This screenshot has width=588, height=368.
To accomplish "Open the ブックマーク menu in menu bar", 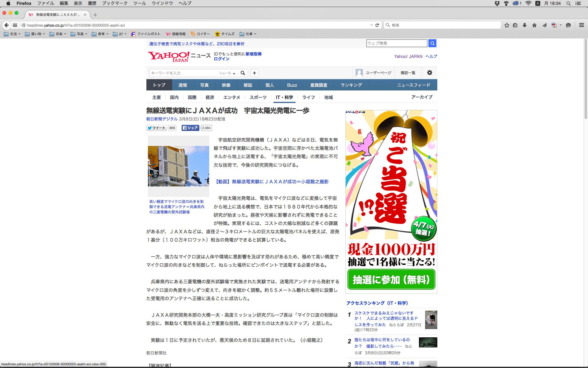I will point(115,3).
